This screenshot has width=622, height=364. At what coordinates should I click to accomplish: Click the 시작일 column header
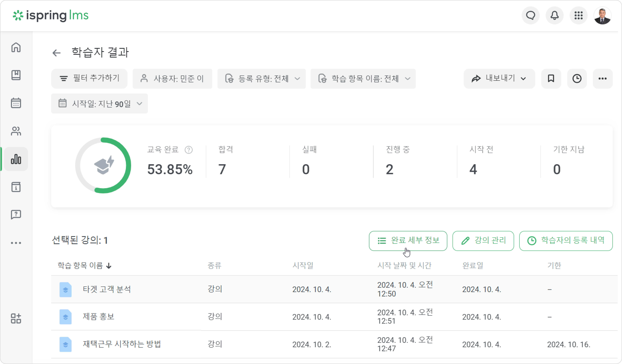pos(303,266)
